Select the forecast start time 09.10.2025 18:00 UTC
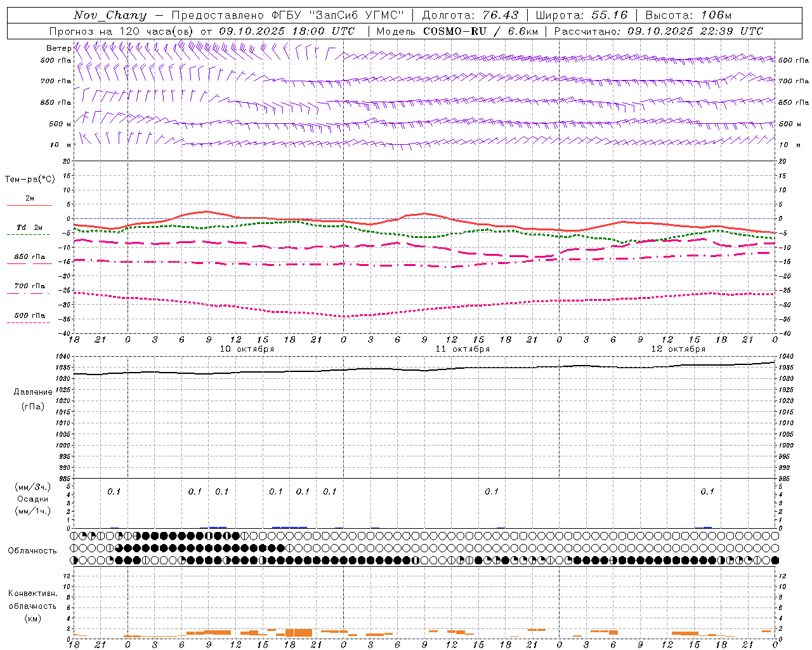 click(x=287, y=31)
